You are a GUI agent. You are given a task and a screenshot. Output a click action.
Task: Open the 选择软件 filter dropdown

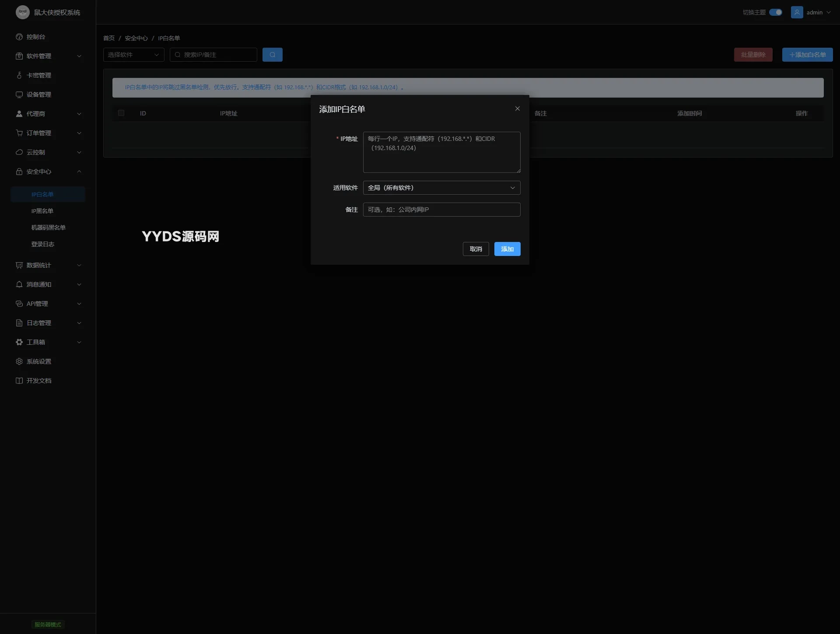pos(133,55)
